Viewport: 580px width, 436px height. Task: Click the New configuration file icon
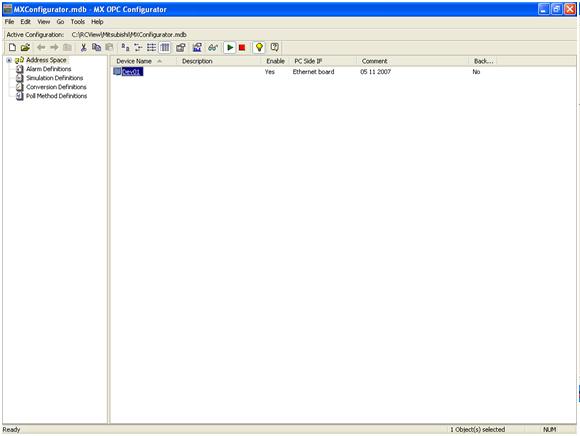pos(12,47)
